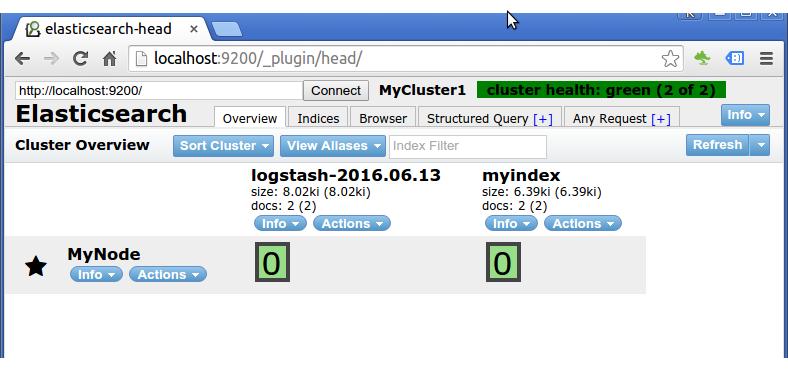Image resolution: width=788 pixels, height=371 pixels.
Task: Click the page icon in address bar
Action: (142, 59)
